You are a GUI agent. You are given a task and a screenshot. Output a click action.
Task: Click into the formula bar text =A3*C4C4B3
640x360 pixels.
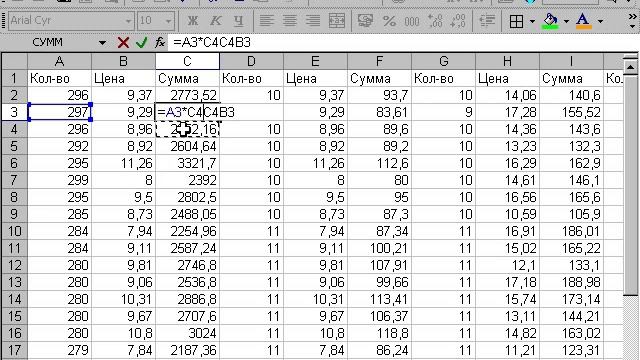212,42
